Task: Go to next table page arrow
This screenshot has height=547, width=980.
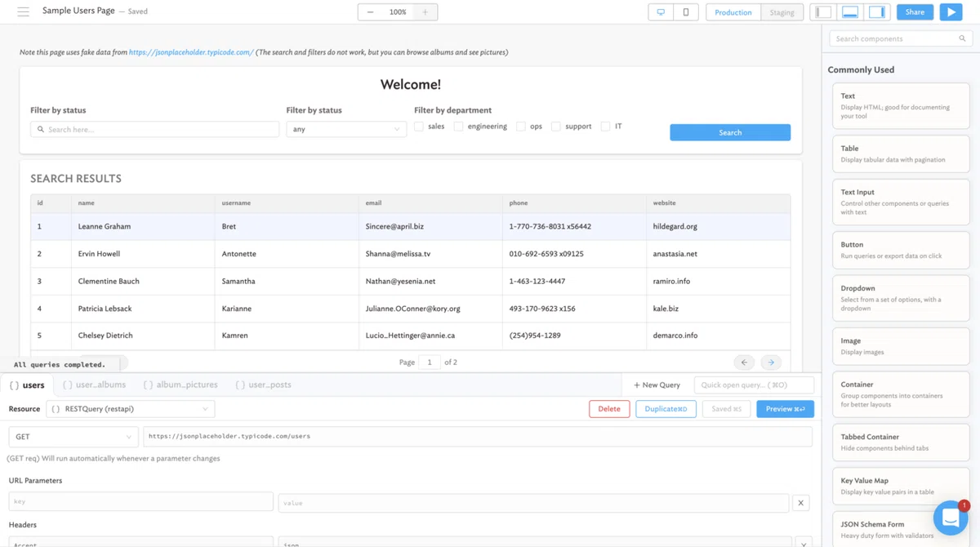Action: (771, 362)
